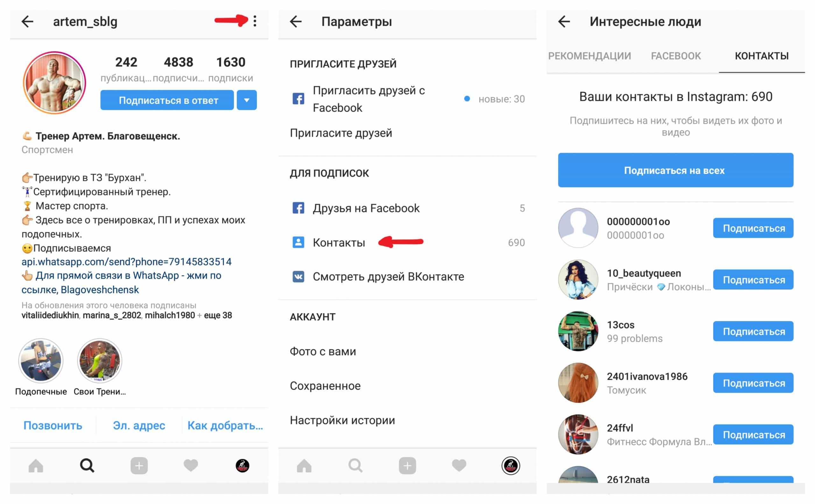The height and width of the screenshot is (504, 815).
Task: Expand dropdown arrow next to Подписаться в ответ
Action: [x=247, y=100]
